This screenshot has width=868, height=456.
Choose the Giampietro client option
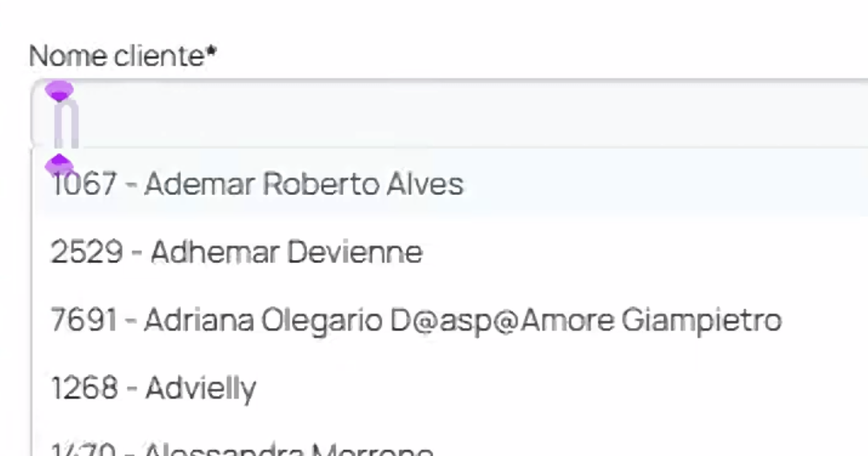pos(416,320)
